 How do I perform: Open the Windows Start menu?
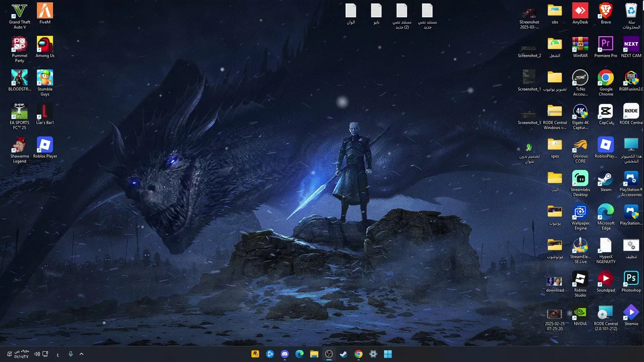tap(388, 354)
